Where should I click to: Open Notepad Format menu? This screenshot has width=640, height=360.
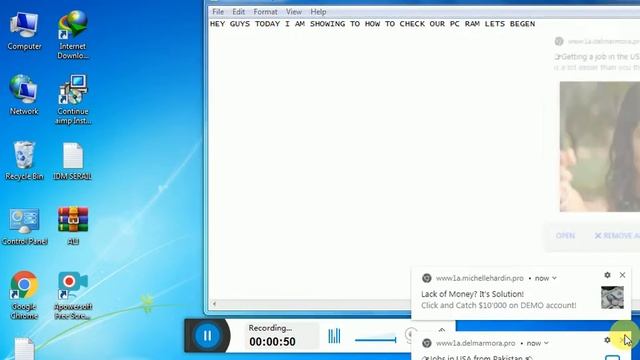(265, 12)
